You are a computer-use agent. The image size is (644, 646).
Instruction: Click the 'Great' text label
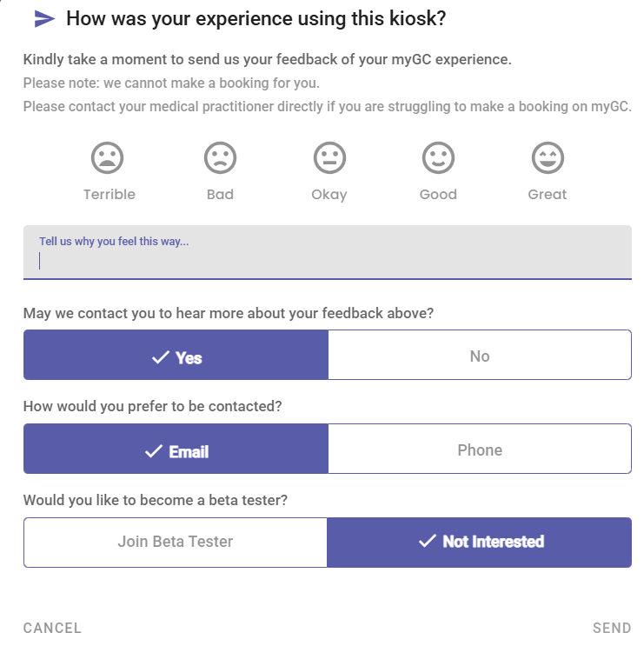coord(548,195)
